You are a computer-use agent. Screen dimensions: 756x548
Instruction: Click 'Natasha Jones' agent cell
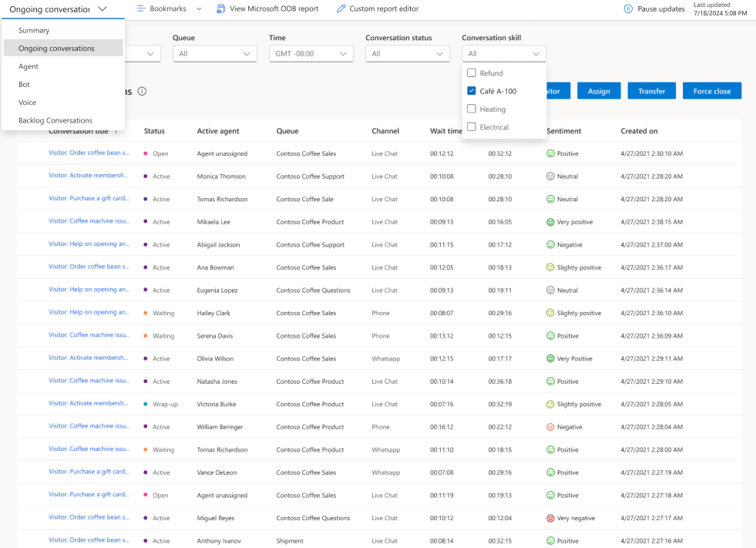(x=217, y=382)
